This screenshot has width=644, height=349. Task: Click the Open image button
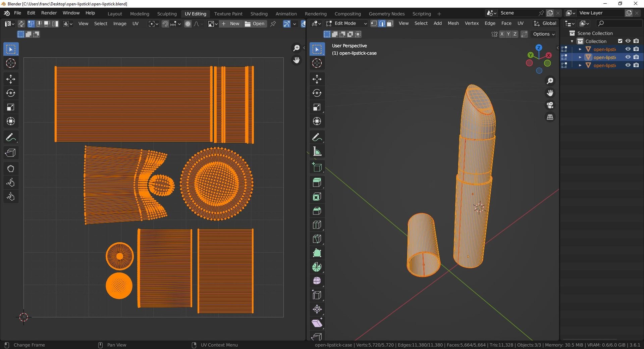click(255, 23)
